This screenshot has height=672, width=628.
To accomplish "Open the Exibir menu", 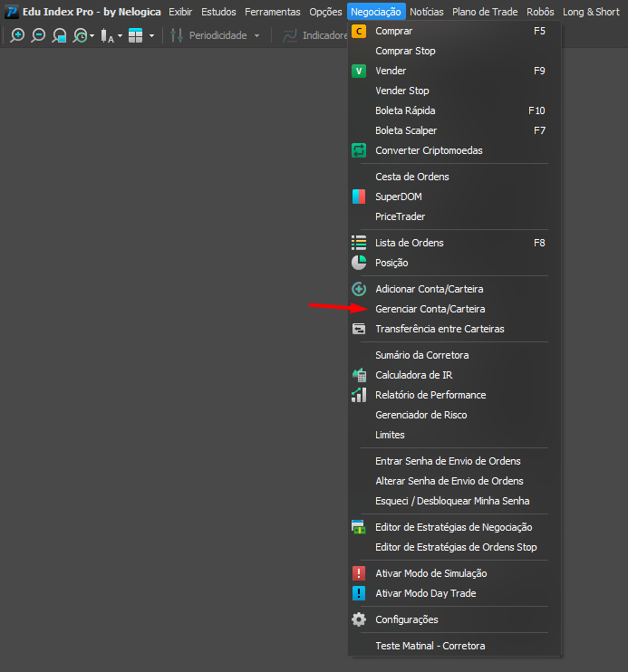I will pyautogui.click(x=180, y=12).
